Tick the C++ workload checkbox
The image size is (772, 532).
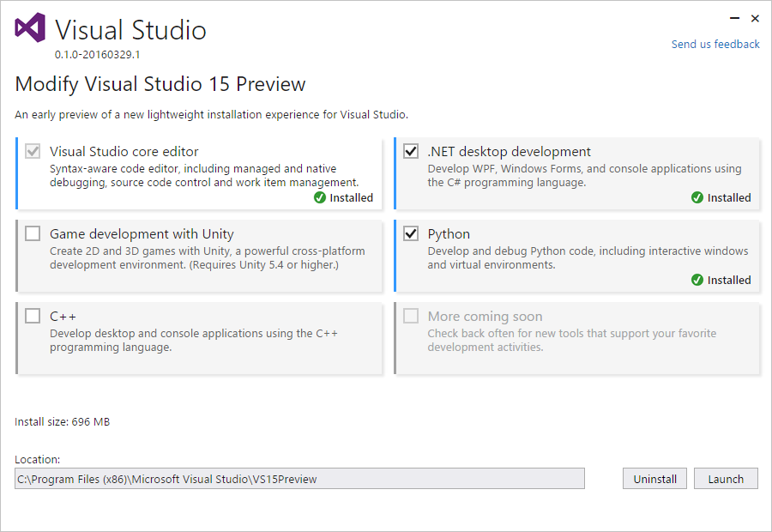coord(33,317)
